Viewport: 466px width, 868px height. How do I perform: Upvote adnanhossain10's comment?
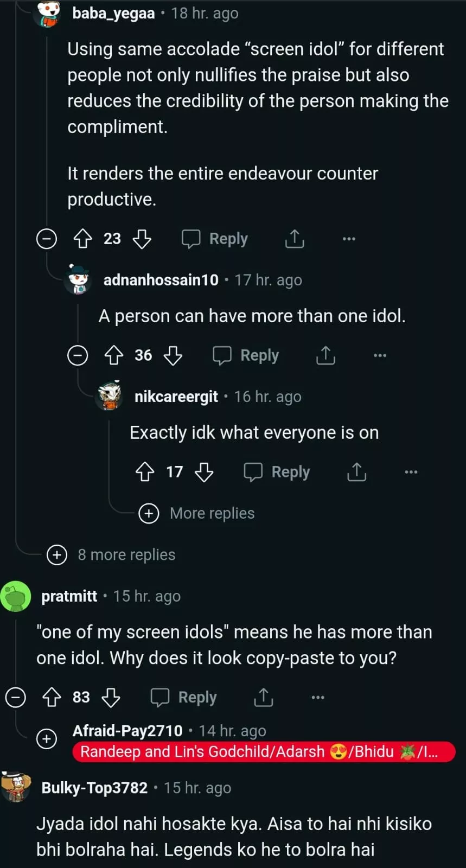113,355
